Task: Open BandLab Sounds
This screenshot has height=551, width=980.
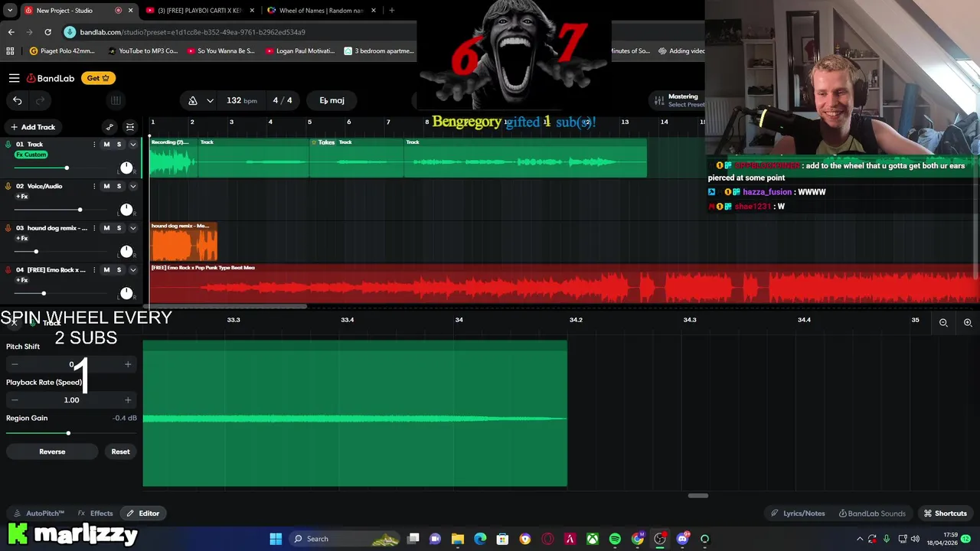Action: pos(872,514)
